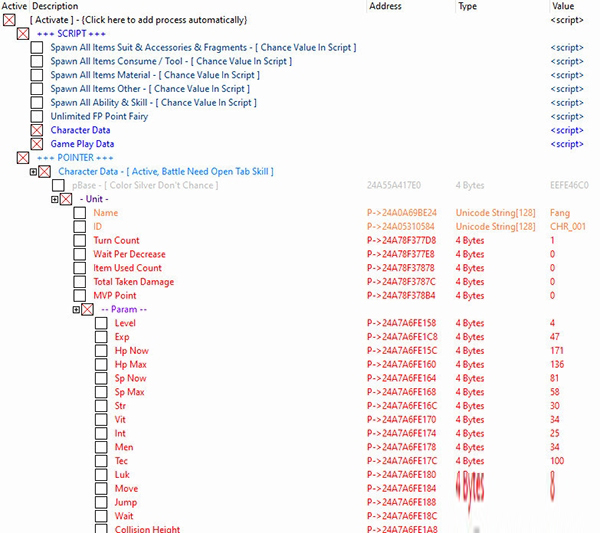Collapse the Param group expander
Image resolution: width=600 pixels, height=533 pixels.
[x=76, y=309]
